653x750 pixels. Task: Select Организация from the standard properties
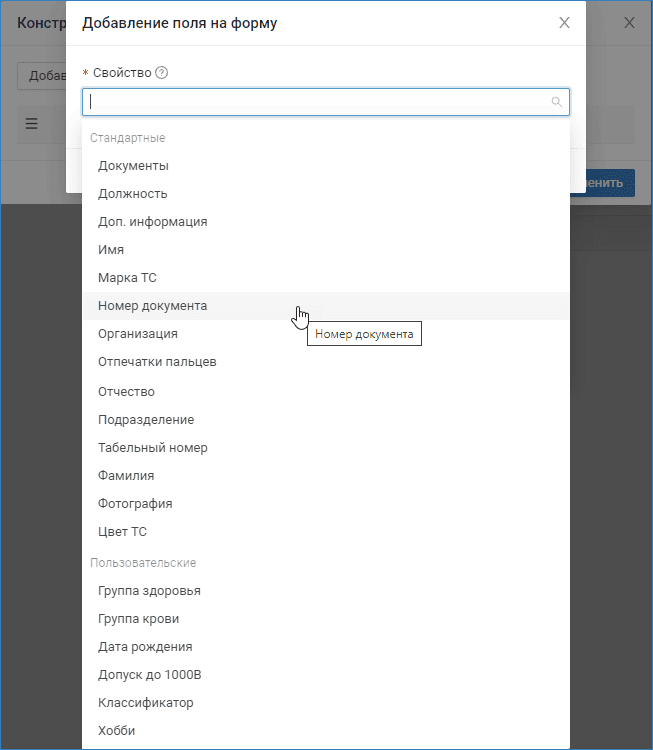pyautogui.click(x=138, y=334)
